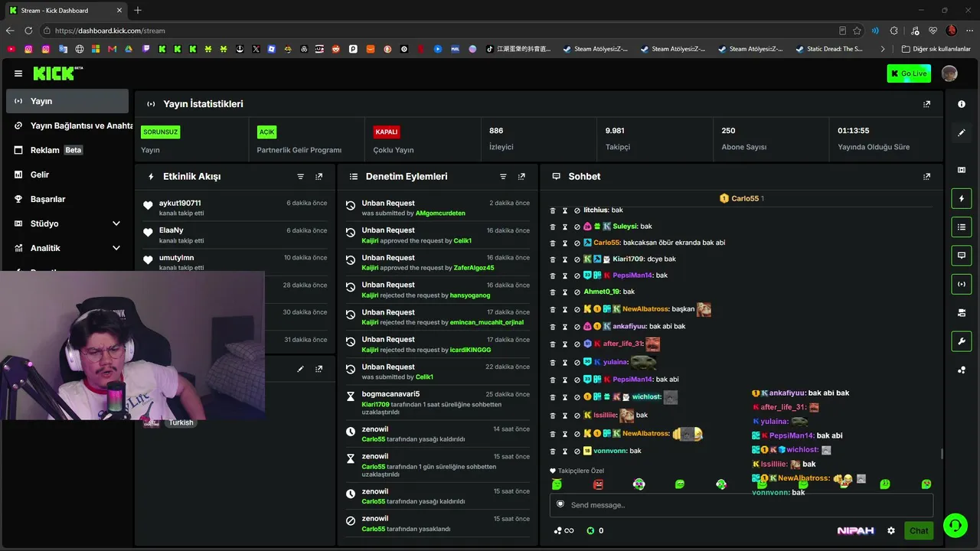Open emincan_mucahit_orjinal user link
This screenshot has height=551, width=980.
coord(487,323)
